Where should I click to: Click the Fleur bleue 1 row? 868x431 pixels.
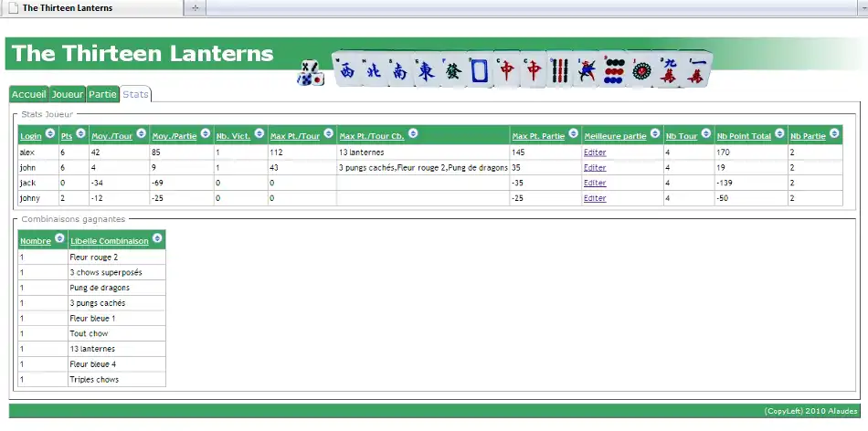coord(92,318)
